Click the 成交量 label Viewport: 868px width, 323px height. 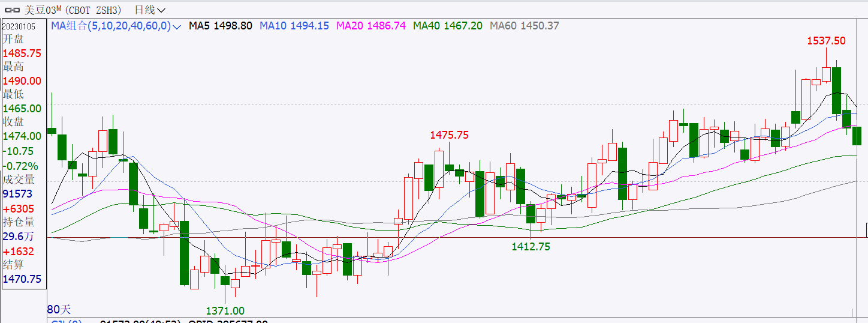point(19,180)
